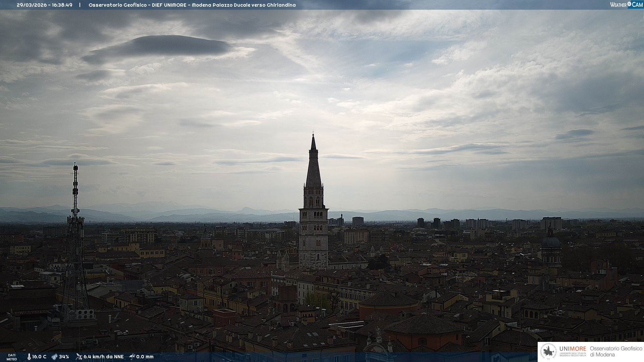Click the rain umbrella icon

(x=132, y=357)
